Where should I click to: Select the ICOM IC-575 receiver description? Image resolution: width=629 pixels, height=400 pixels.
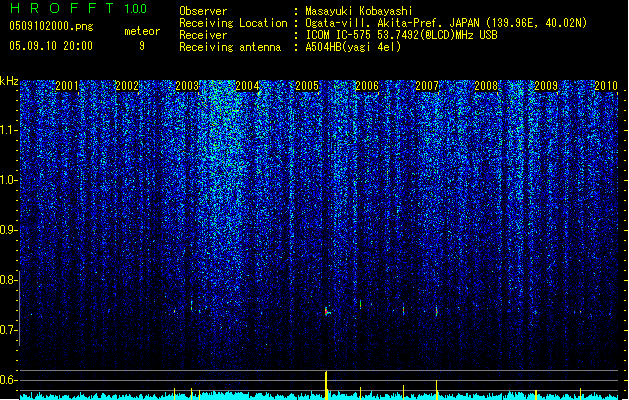[401, 35]
